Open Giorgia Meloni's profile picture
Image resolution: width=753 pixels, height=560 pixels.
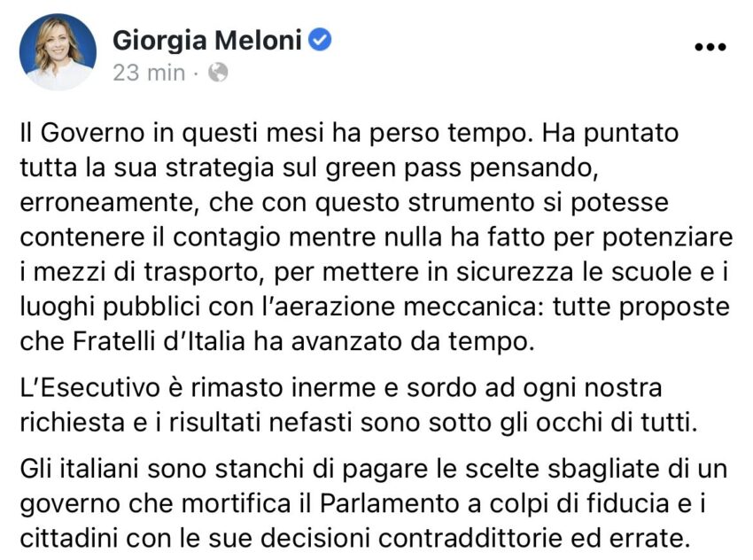click(58, 52)
